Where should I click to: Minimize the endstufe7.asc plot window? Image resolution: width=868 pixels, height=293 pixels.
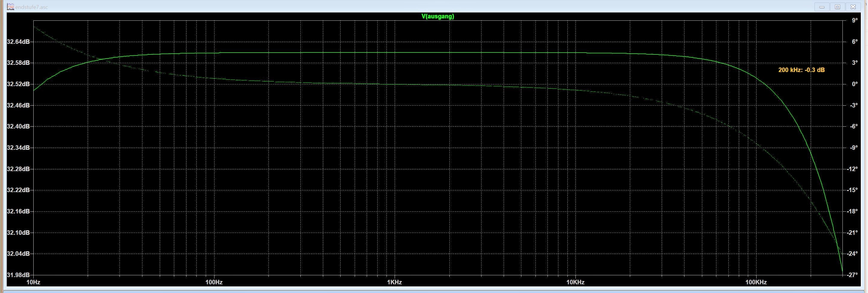pos(821,7)
